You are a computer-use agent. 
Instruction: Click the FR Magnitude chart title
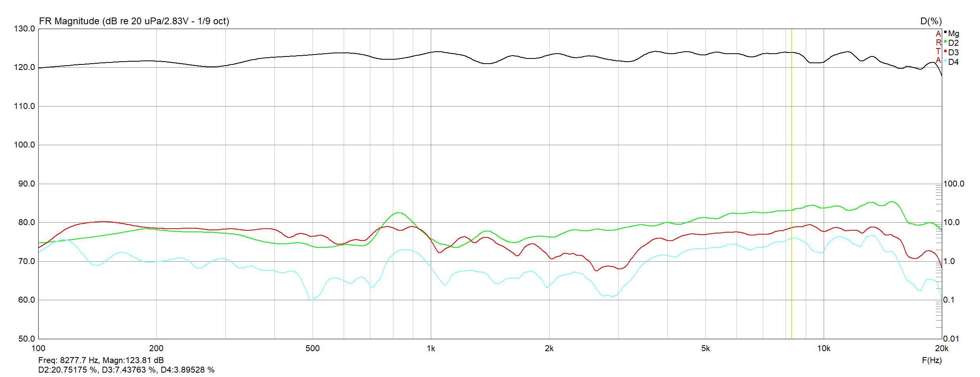point(134,21)
